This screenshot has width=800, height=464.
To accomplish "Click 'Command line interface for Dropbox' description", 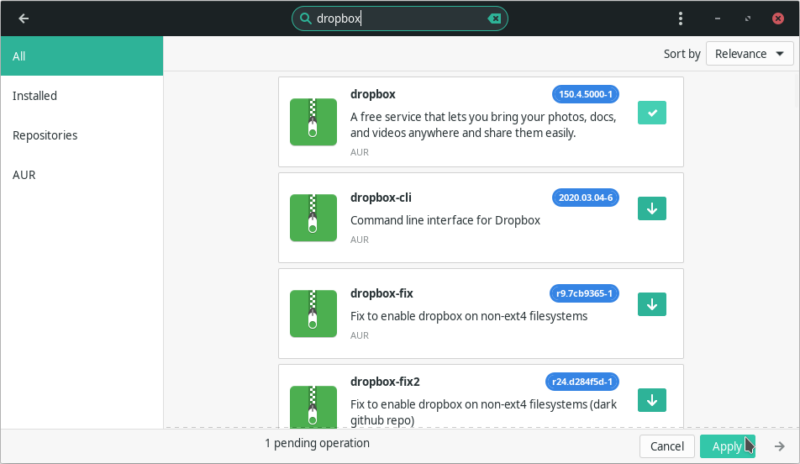I will coord(445,221).
